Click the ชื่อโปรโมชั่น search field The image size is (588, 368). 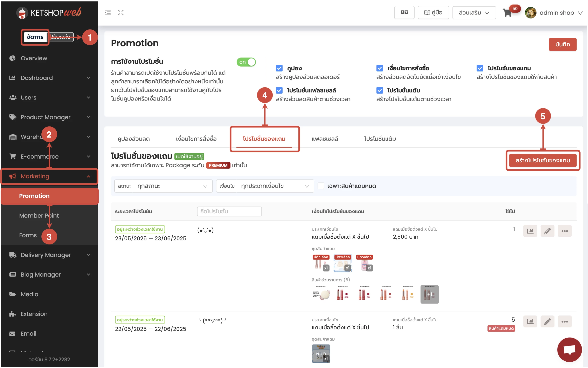click(229, 211)
